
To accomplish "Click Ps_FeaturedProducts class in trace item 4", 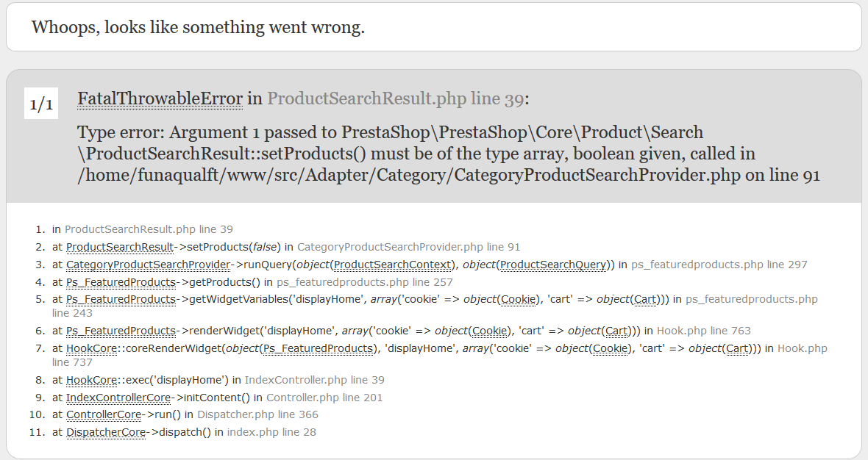I will click(x=121, y=282).
